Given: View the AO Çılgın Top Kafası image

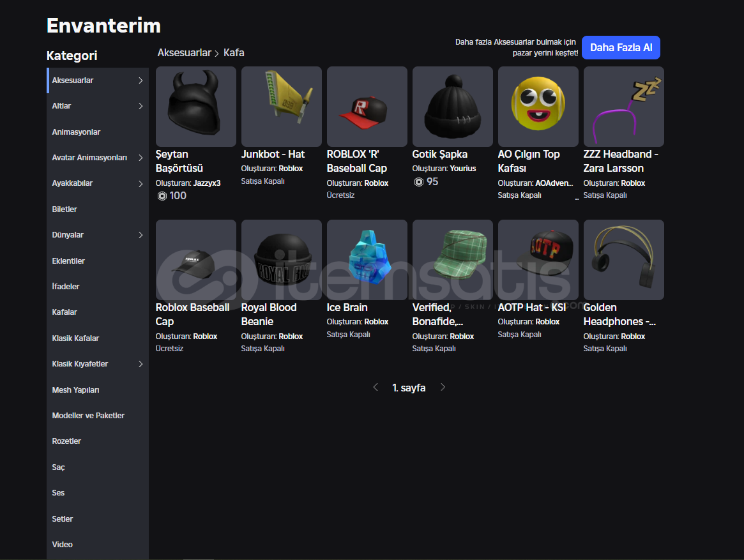Looking at the screenshot, I should [538, 106].
